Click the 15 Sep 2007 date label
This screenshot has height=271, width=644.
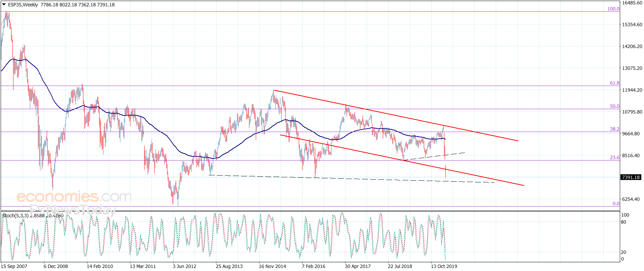coord(14,266)
